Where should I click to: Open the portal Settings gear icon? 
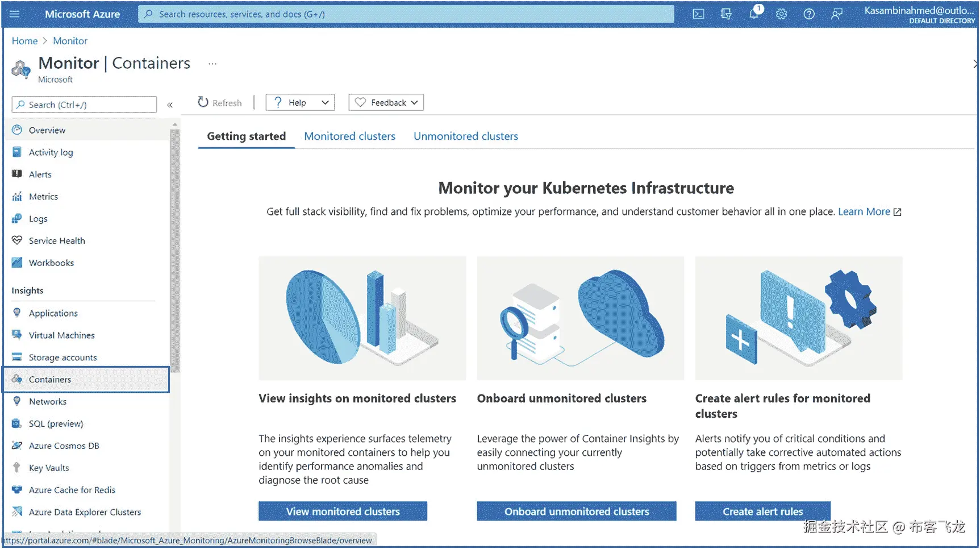click(782, 14)
